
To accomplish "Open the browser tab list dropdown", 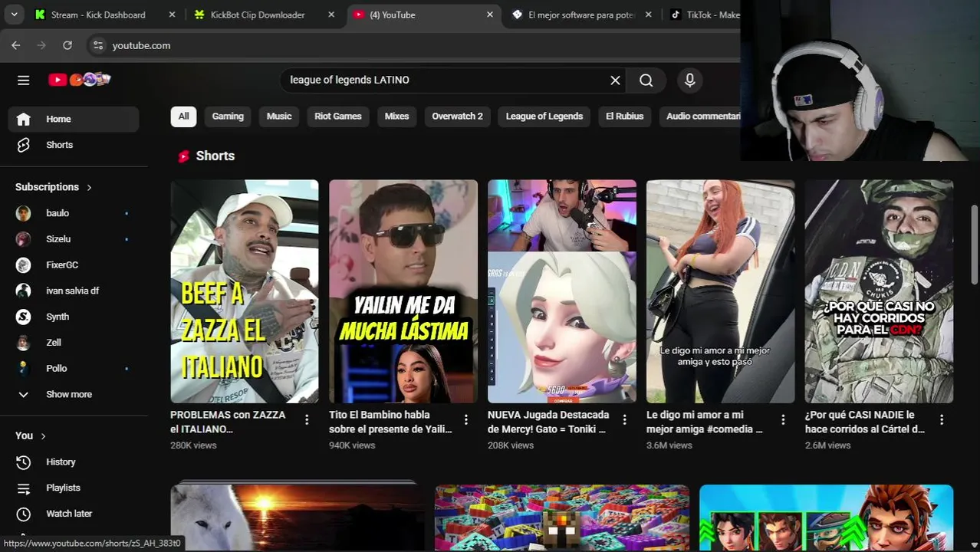I will click(14, 15).
